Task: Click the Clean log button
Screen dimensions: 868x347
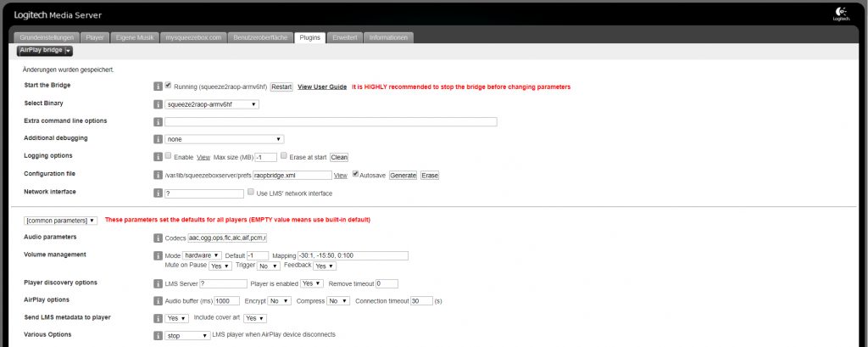Action: pos(339,158)
